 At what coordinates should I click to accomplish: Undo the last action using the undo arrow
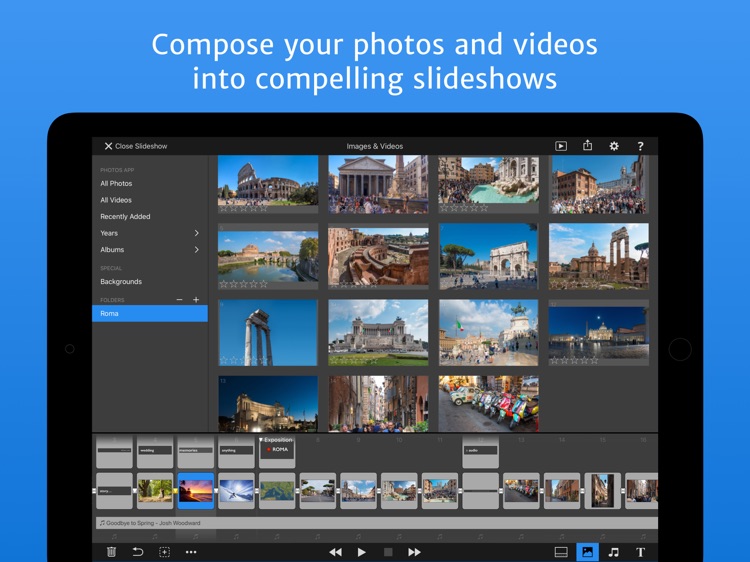click(x=138, y=552)
